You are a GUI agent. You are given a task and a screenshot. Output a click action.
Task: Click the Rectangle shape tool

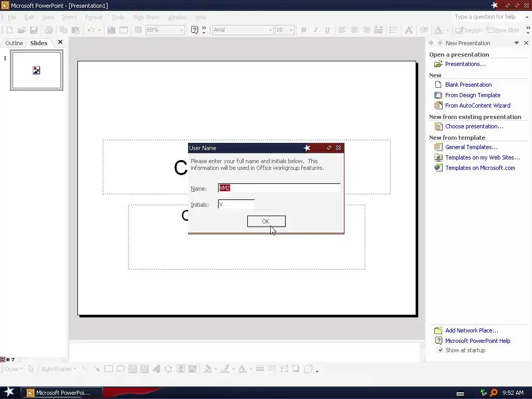click(x=109, y=369)
